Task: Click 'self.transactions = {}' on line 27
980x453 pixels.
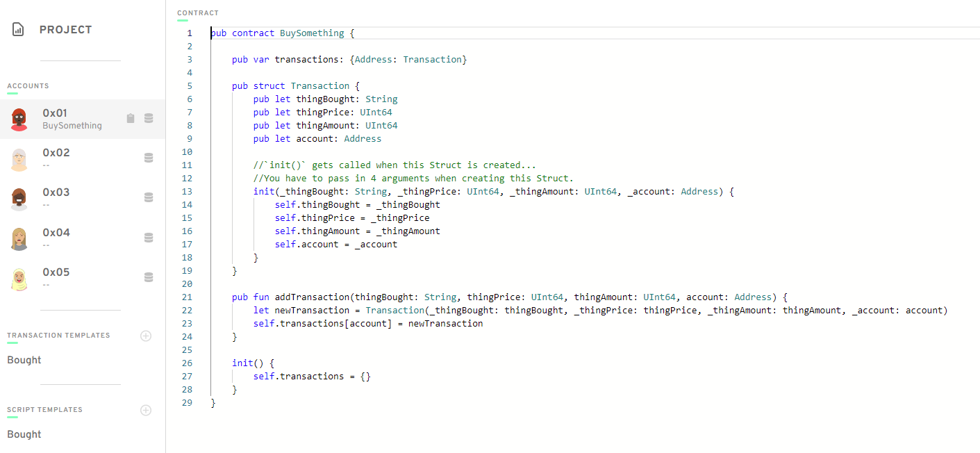Action: (x=312, y=376)
